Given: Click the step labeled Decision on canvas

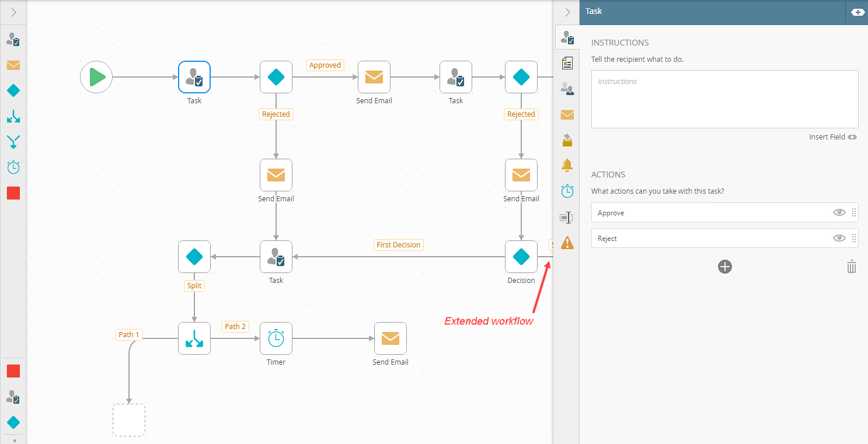Looking at the screenshot, I should point(521,257).
